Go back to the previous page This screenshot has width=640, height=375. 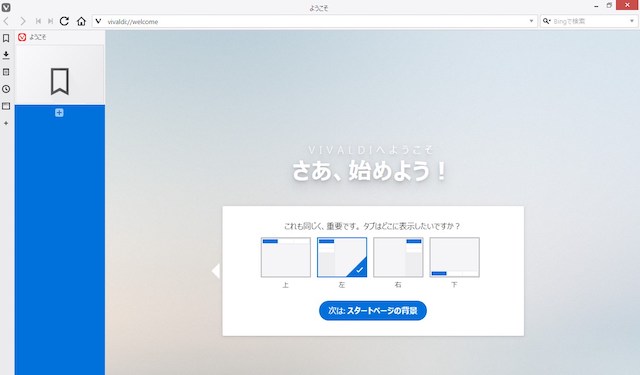pyautogui.click(x=7, y=21)
